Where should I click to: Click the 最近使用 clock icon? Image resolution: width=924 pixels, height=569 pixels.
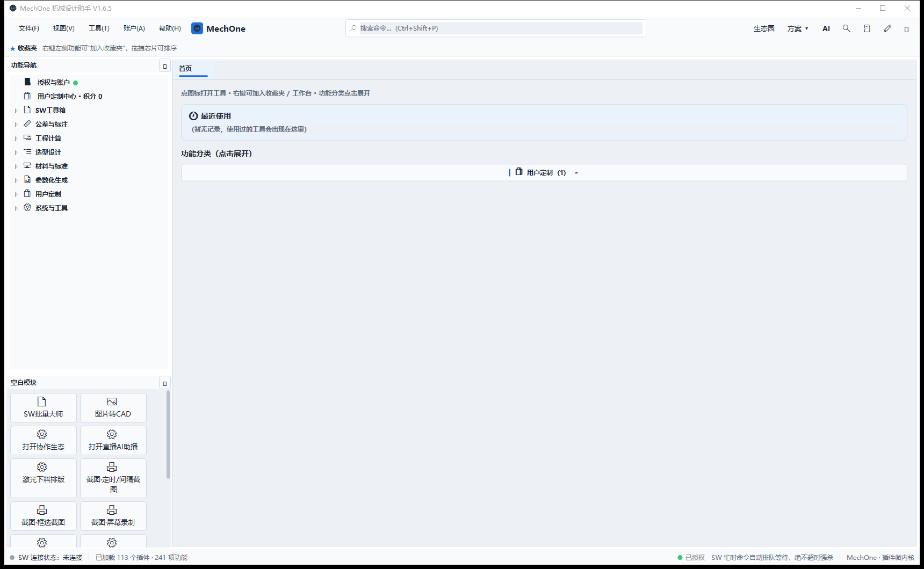tap(193, 116)
